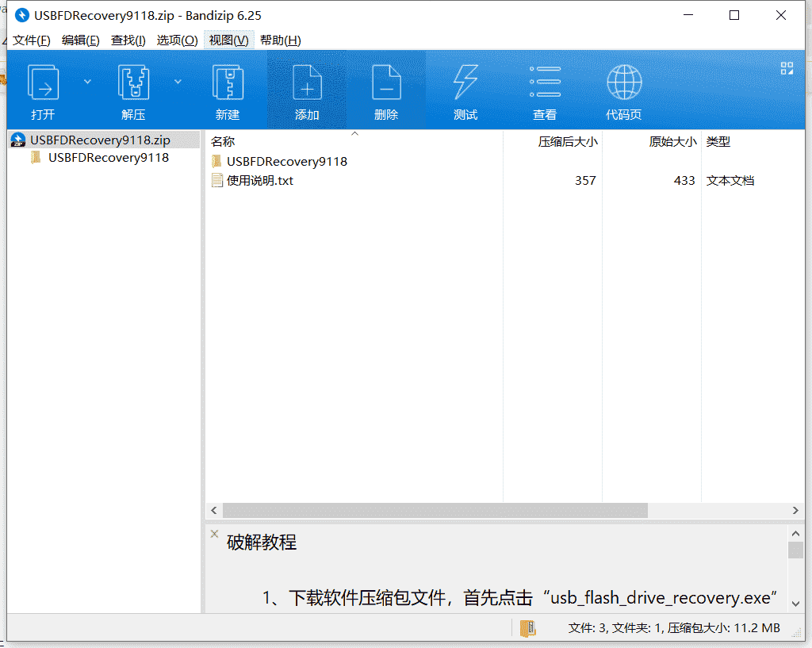This screenshot has height=648, width=812.
Task: Click the folder icon beside USBFDRecovery9118 in list
Action: click(217, 161)
